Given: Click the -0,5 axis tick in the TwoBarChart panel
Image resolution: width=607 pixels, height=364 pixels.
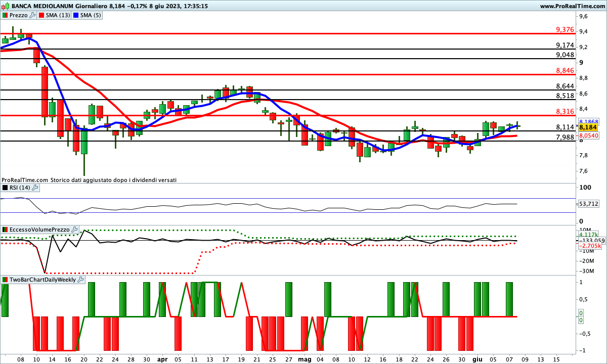Looking at the screenshot, I should (x=584, y=333).
